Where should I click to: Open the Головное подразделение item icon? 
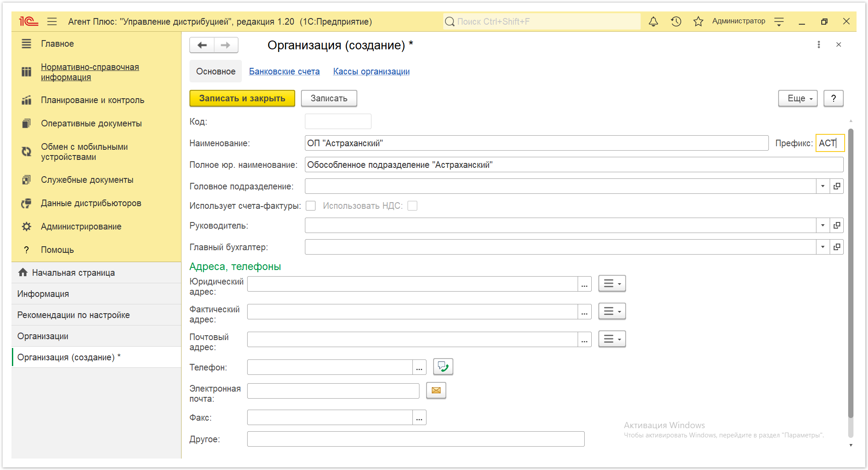(x=837, y=186)
